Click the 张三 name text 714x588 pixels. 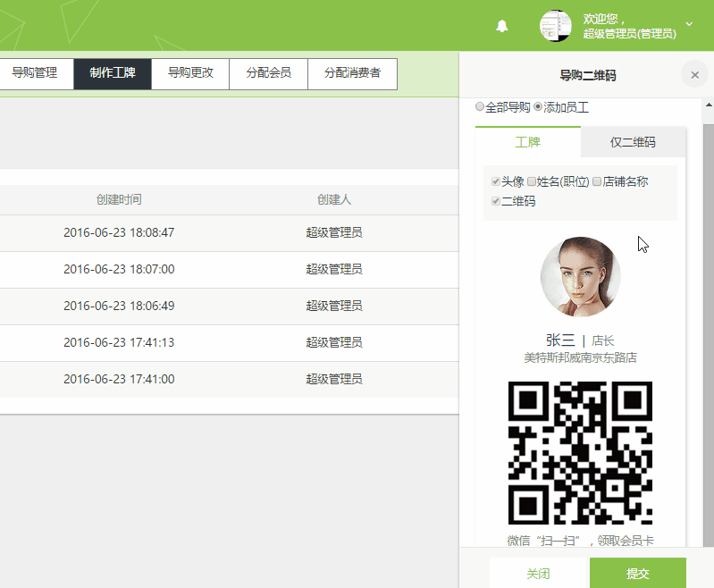coord(560,340)
